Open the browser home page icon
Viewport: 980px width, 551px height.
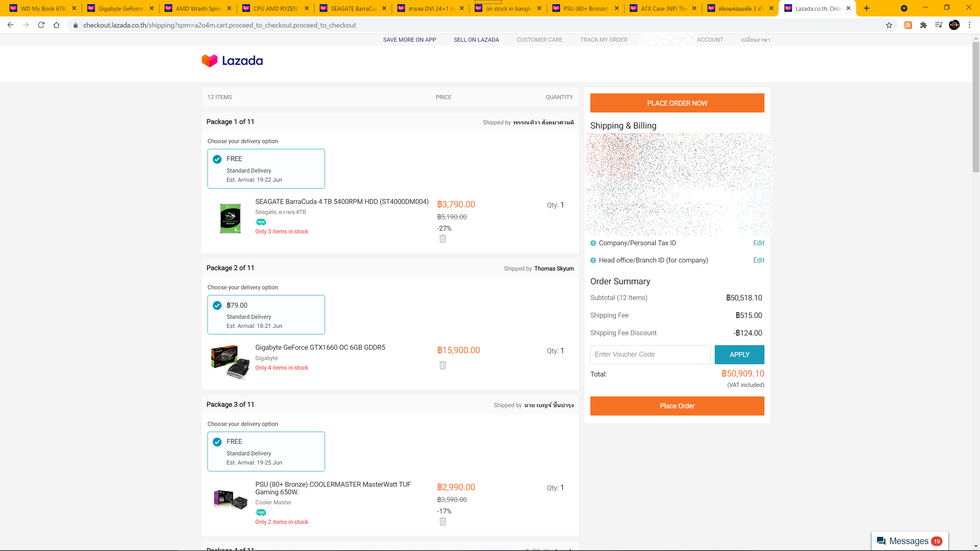(x=56, y=25)
